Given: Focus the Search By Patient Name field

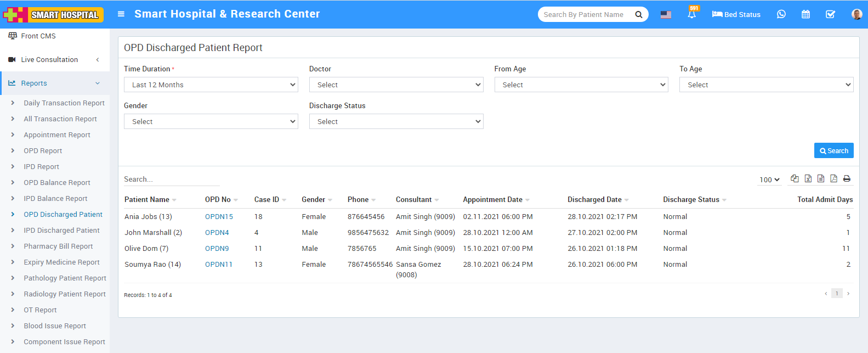Looking at the screenshot, I should click(x=585, y=15).
